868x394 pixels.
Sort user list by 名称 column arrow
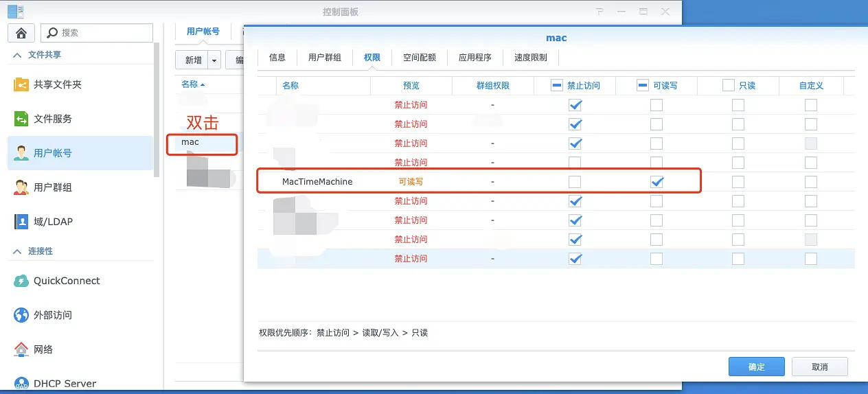[x=203, y=84]
